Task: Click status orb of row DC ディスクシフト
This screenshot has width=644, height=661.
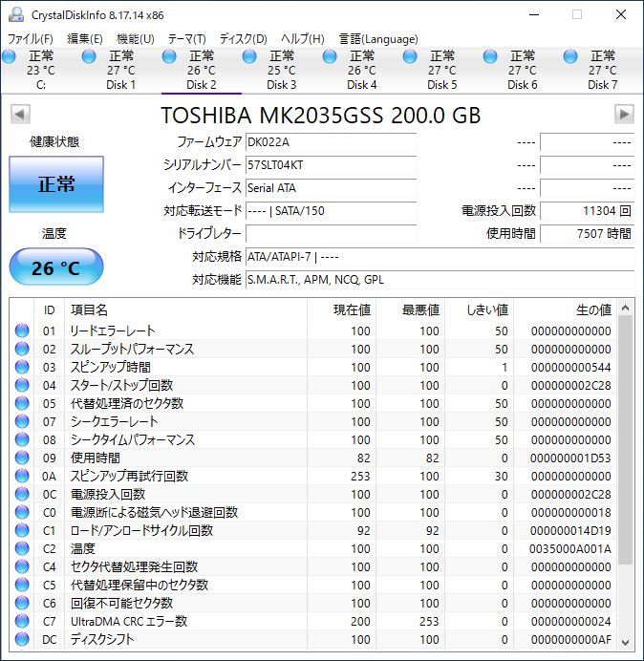Action: pos(22,639)
